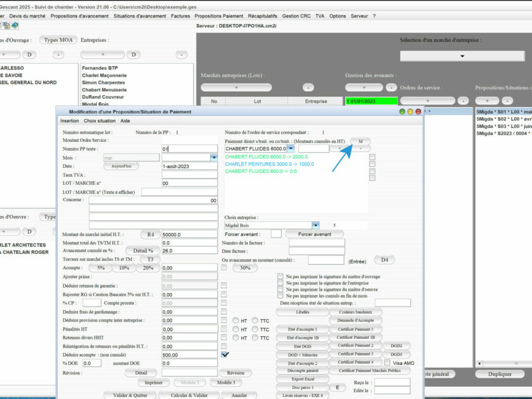
Task: Select TTC radio for Retenues divers HHT
Action: point(255,338)
